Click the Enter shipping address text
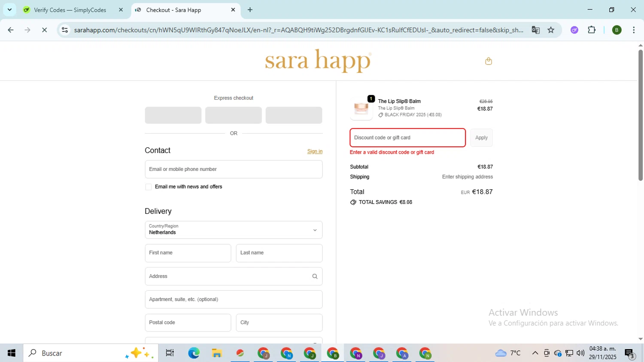This screenshot has height=362, width=644. point(467,177)
